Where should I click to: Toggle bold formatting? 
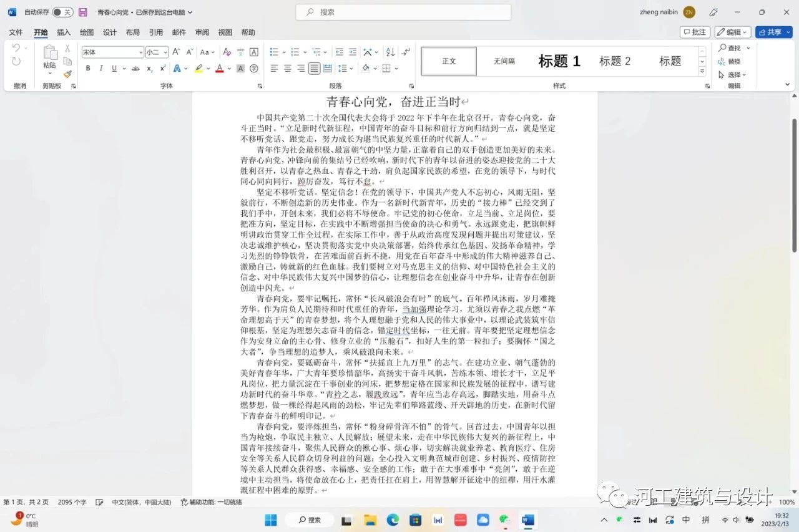(x=88, y=69)
